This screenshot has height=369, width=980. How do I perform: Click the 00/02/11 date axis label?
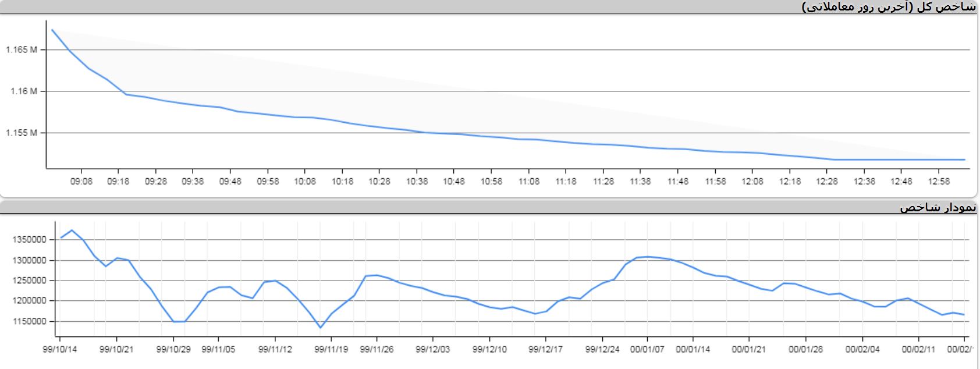click(x=918, y=349)
